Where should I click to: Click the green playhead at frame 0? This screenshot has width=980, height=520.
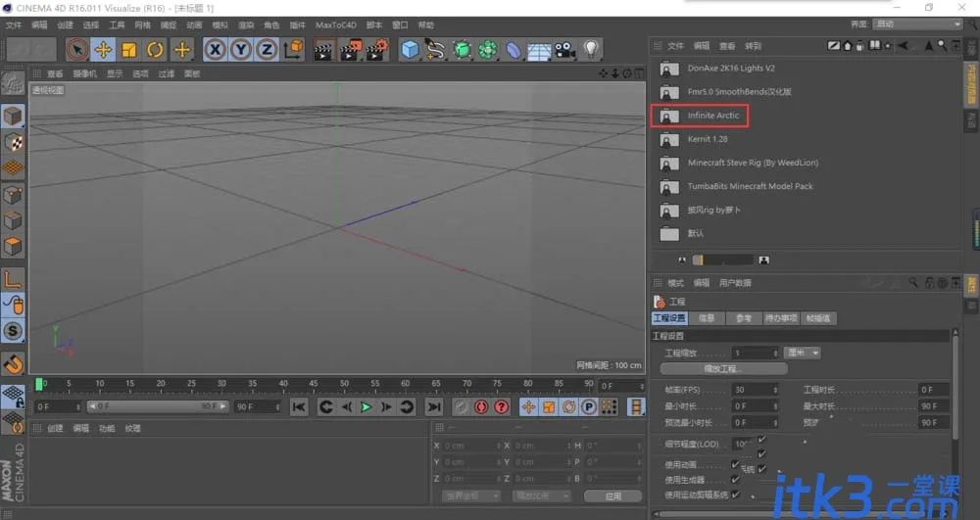(x=39, y=384)
